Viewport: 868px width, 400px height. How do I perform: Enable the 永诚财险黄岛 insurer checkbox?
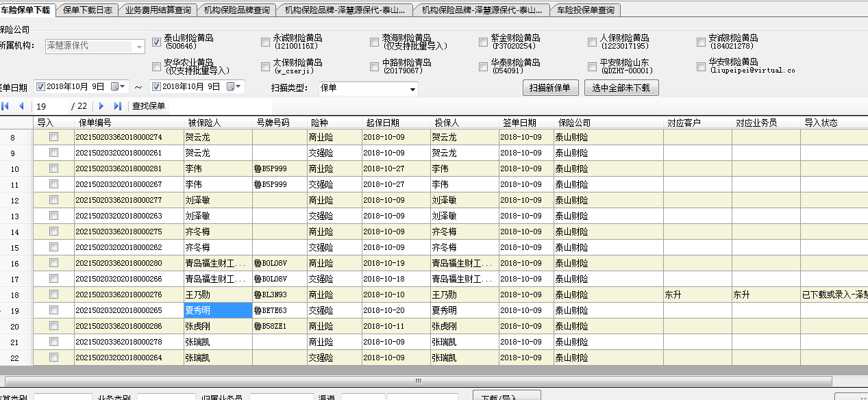[265, 42]
